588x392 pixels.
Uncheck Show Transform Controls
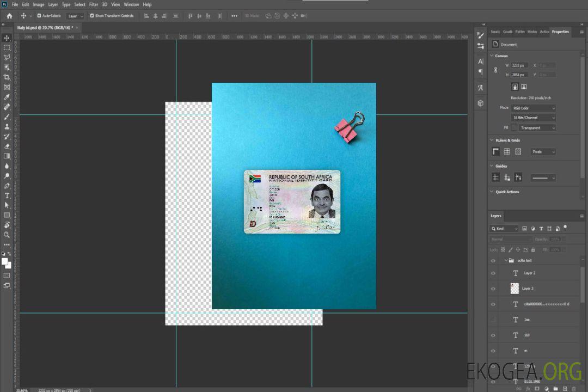click(92, 16)
